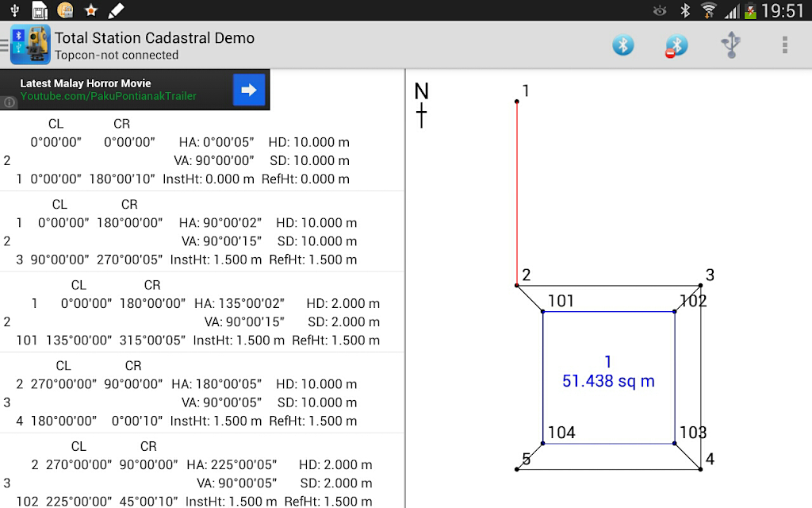Tap point 103 on the survey plot
812x508 pixels.
676,443
